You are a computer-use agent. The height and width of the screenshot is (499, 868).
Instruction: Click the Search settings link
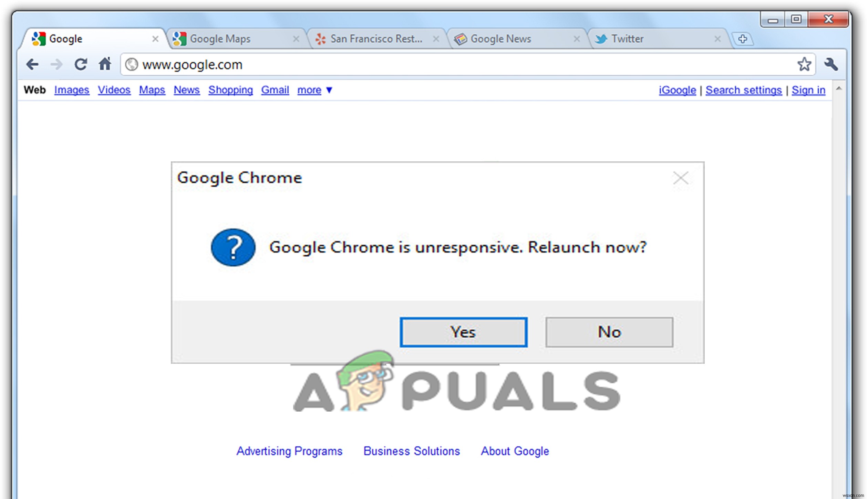coord(744,90)
